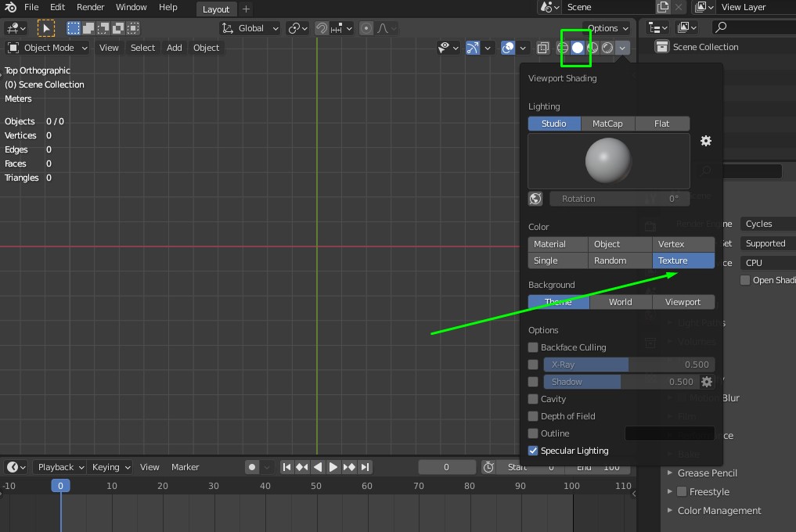Open the Window menu

point(131,7)
